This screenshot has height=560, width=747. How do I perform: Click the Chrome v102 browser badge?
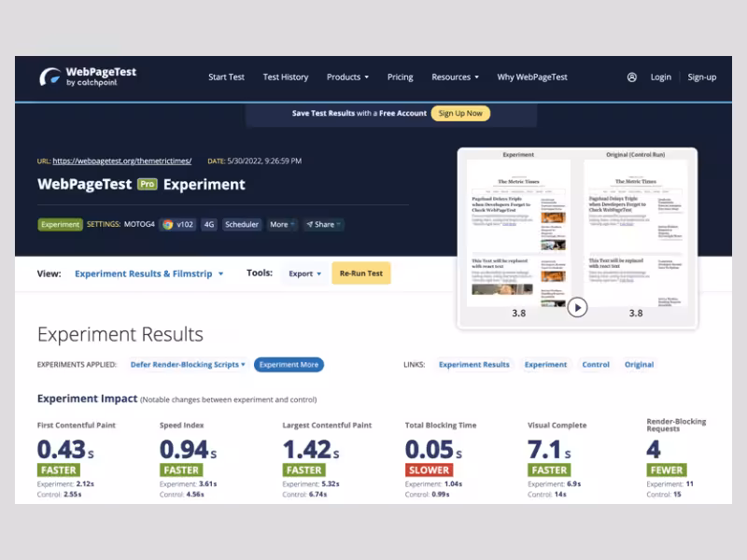tap(177, 224)
